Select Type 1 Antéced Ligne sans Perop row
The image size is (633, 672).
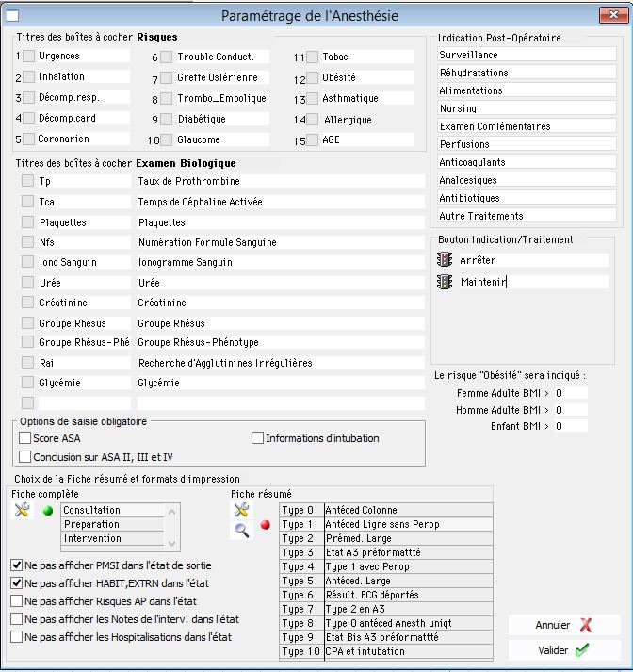click(x=386, y=524)
